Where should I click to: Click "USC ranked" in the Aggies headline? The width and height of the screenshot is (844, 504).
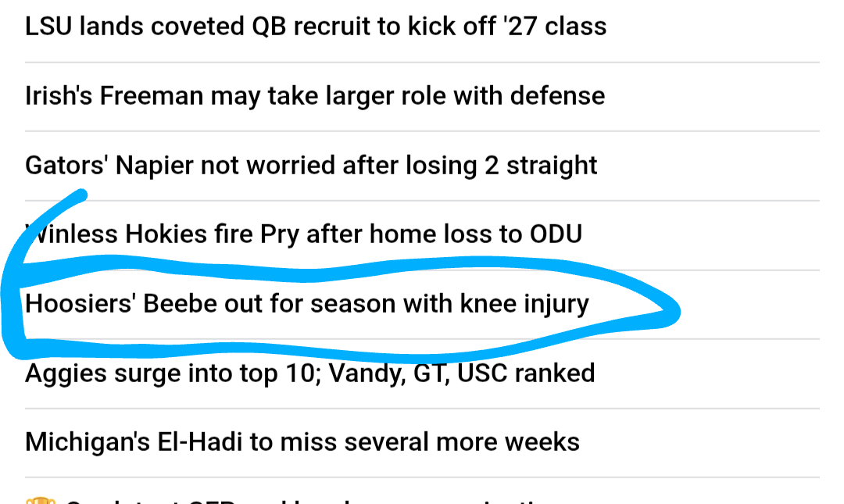pos(526,373)
